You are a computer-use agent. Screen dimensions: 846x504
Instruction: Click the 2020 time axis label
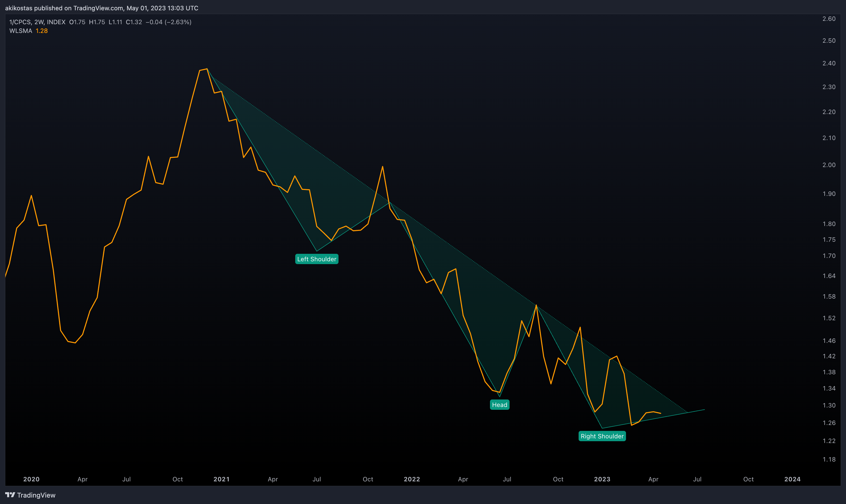(x=31, y=479)
